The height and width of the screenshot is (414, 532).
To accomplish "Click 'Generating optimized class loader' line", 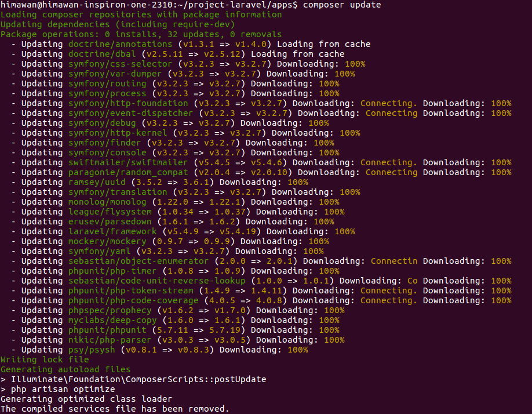I will [86, 399].
